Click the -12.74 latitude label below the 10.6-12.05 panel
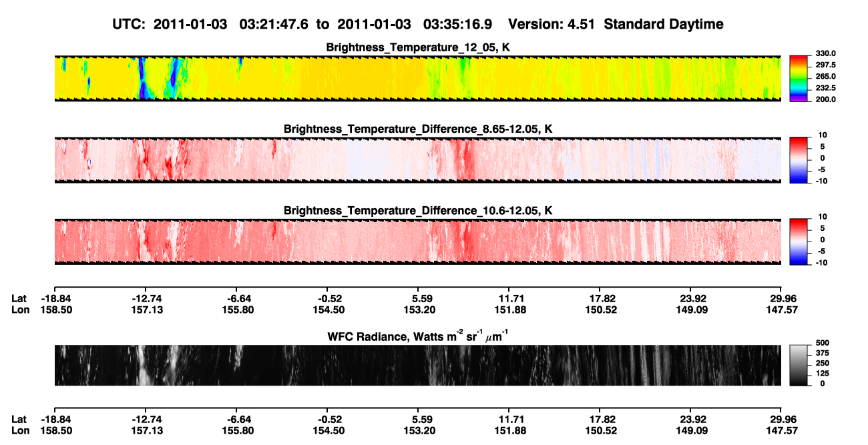Image resolution: width=868 pixels, height=445 pixels. (145, 298)
